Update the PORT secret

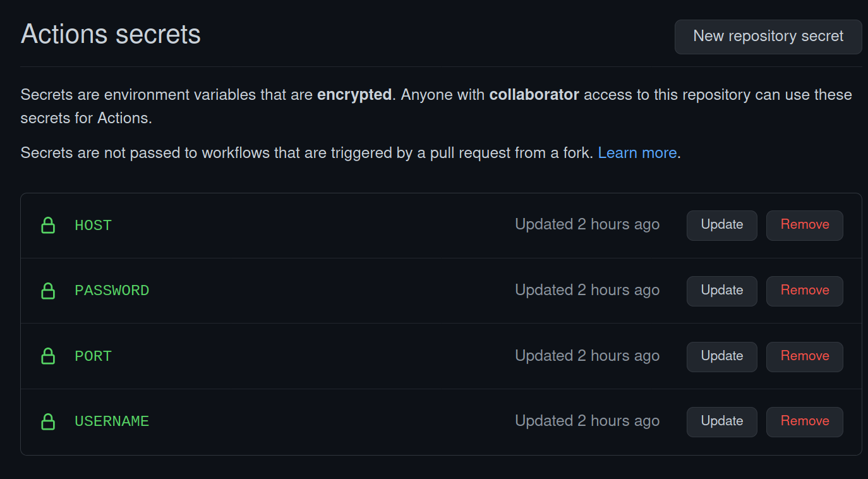[x=722, y=356]
